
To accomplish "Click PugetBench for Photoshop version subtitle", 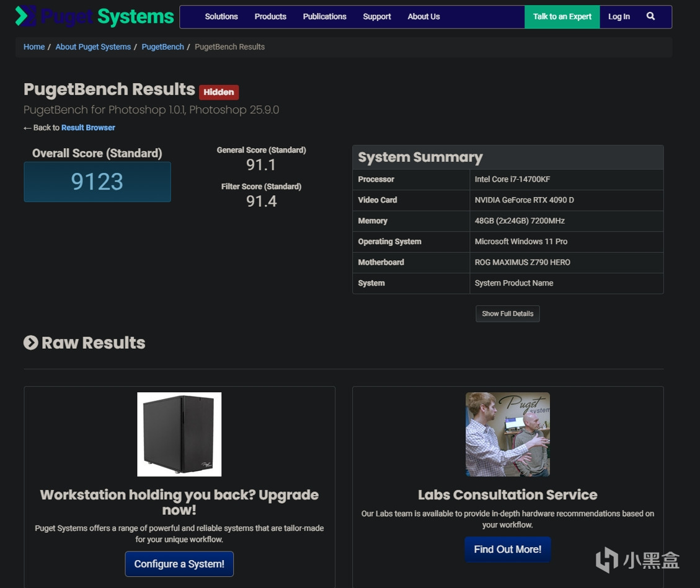I will click(151, 110).
